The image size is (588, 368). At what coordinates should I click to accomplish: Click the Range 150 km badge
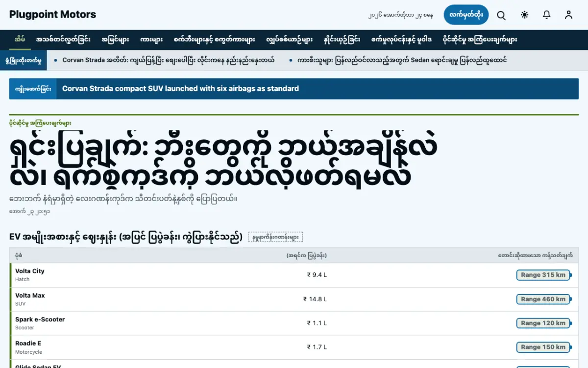(x=543, y=347)
